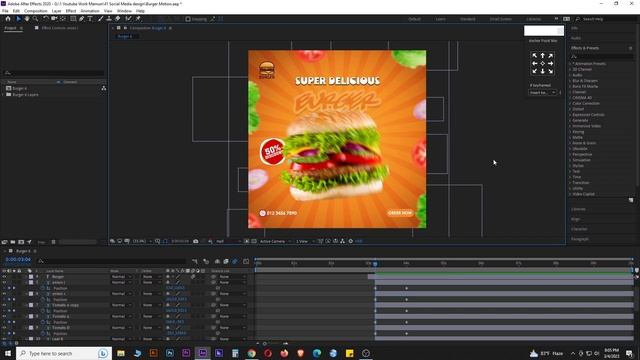Viewport: 640px width, 360px height.
Task: Expand the Character panel
Action: (x=580, y=229)
